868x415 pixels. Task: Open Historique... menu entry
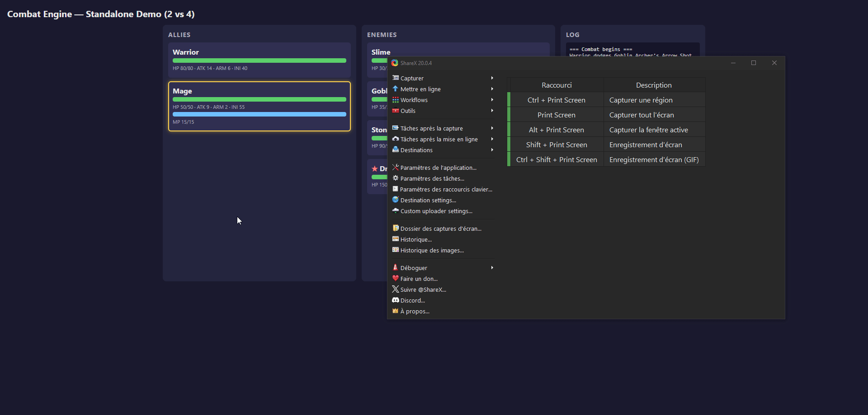[443, 239]
